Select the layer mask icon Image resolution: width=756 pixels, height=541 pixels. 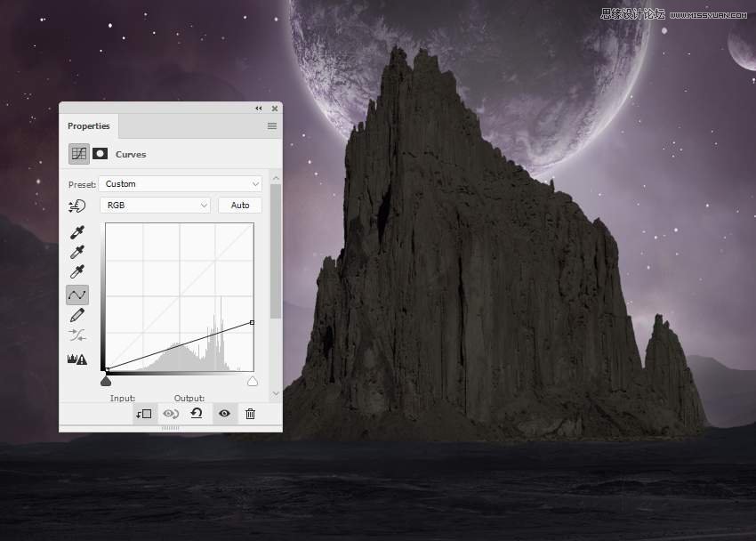coord(100,154)
